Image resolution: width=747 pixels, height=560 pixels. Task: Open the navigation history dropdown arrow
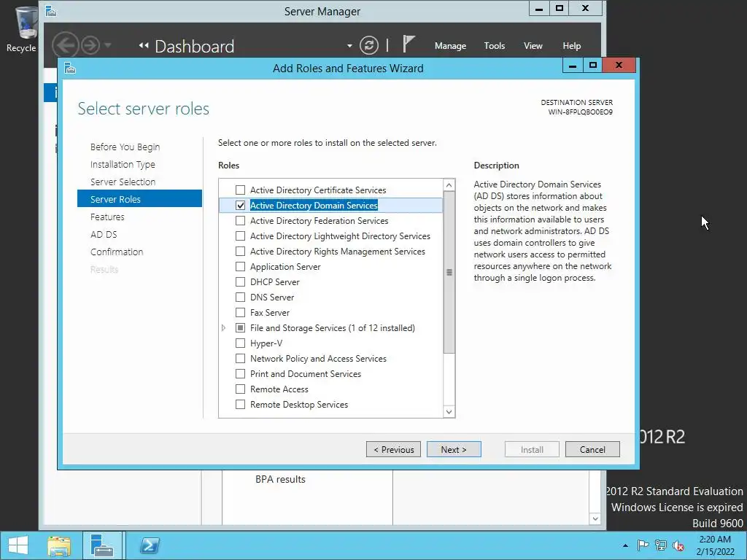click(x=108, y=45)
